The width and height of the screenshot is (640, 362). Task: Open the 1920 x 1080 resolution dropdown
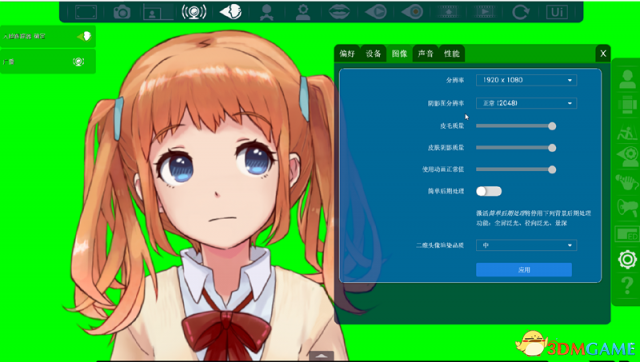526,80
